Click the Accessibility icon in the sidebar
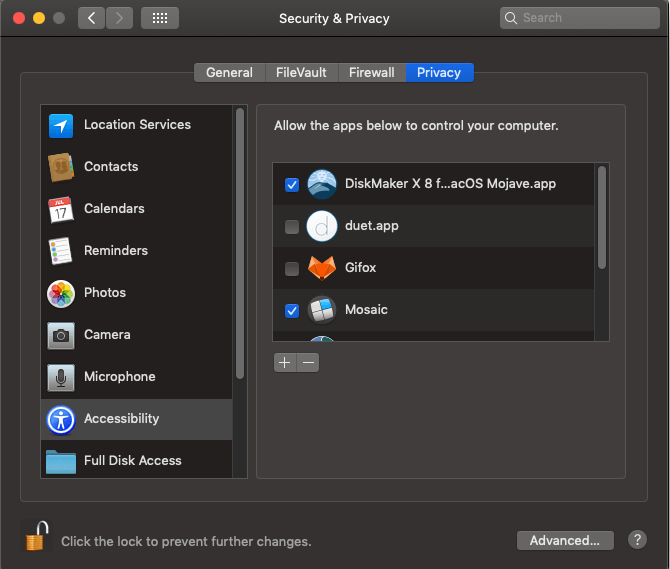 pos(61,419)
